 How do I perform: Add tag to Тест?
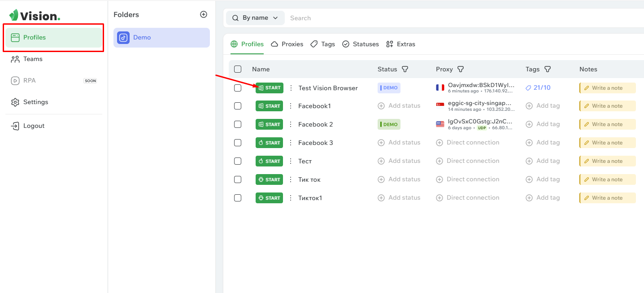click(543, 161)
